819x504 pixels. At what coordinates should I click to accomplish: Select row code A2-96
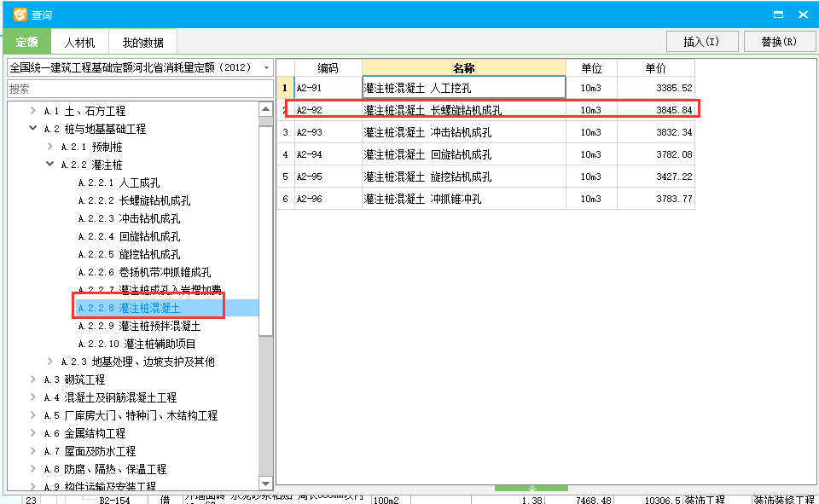328,199
